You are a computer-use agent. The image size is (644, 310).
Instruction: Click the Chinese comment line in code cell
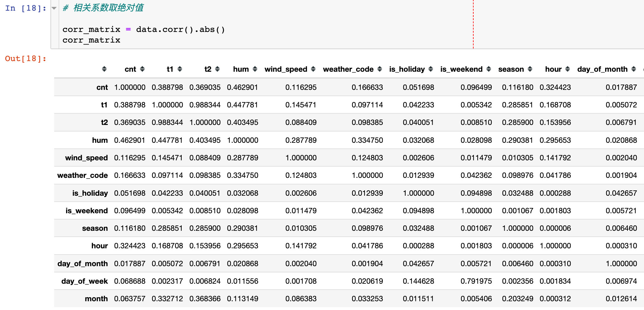click(x=103, y=8)
